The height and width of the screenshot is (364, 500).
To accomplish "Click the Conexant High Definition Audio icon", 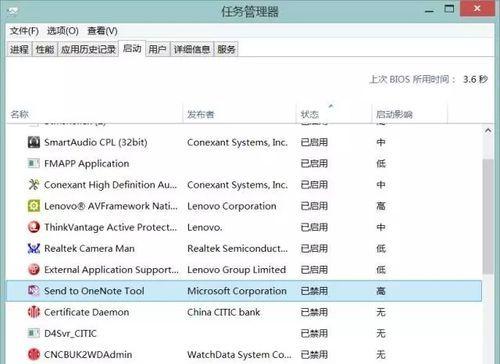I will 34,185.
